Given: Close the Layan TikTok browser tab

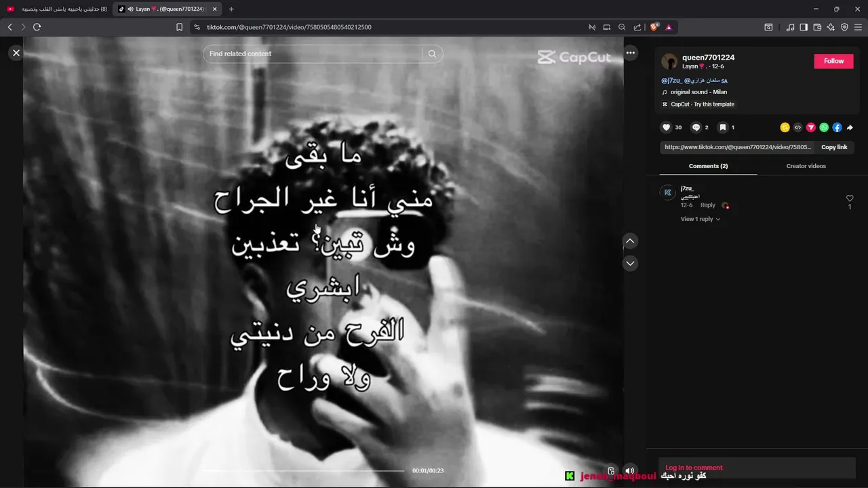Looking at the screenshot, I should [x=215, y=9].
